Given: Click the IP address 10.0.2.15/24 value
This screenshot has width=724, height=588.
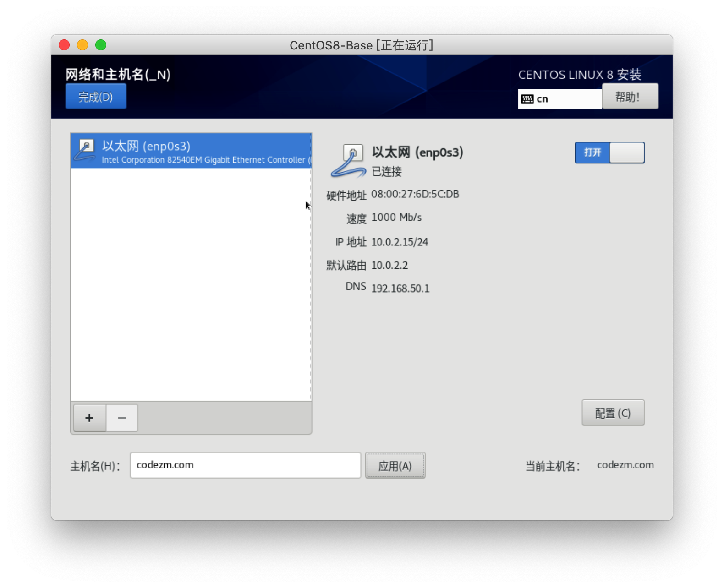Looking at the screenshot, I should coord(400,242).
